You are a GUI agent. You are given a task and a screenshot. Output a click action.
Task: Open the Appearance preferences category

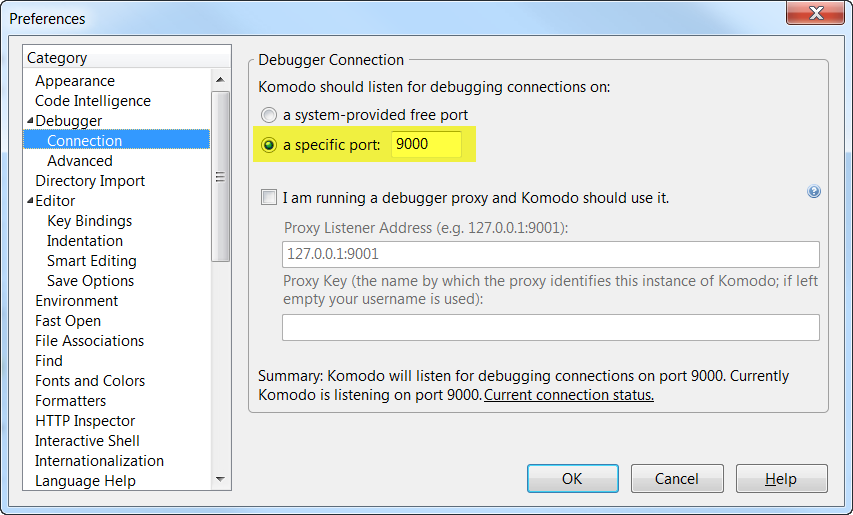(75, 81)
